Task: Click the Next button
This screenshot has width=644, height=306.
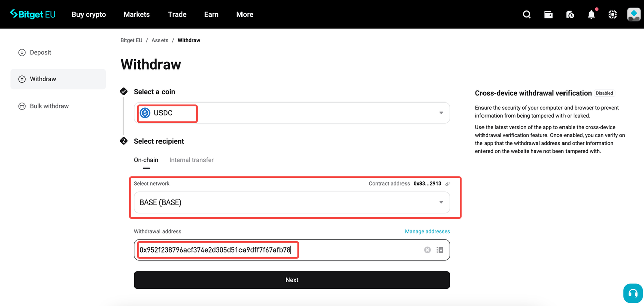Action: point(292,280)
